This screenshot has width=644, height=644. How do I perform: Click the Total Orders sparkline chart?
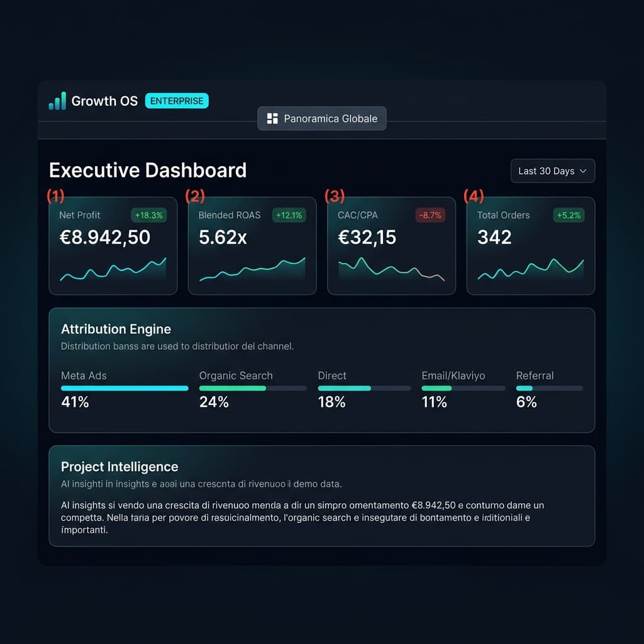(x=531, y=270)
